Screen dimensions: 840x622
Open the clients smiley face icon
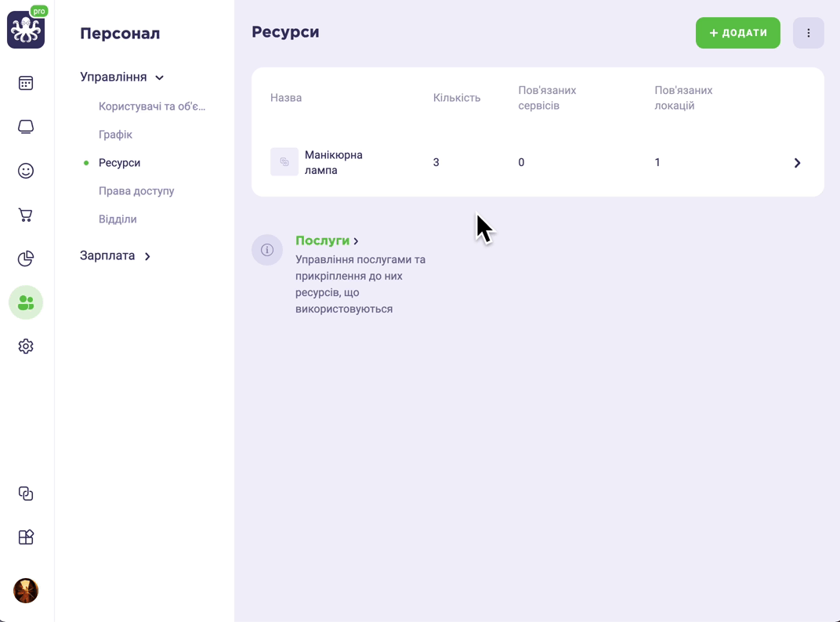coord(26,171)
